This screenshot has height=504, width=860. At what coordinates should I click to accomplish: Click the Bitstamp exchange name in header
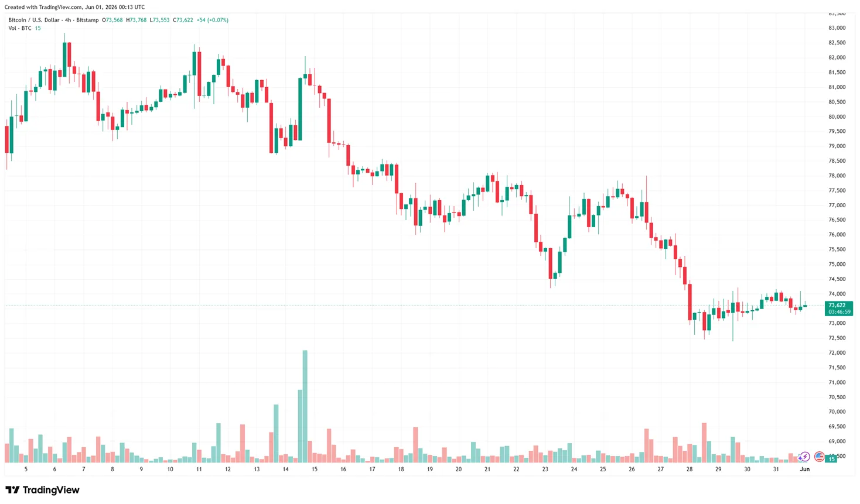(x=87, y=20)
